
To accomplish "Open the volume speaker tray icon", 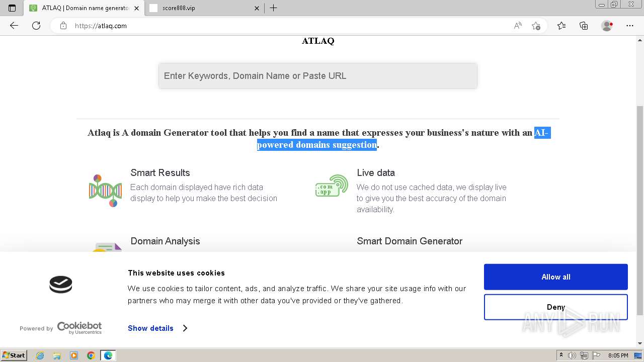I will tap(572, 355).
